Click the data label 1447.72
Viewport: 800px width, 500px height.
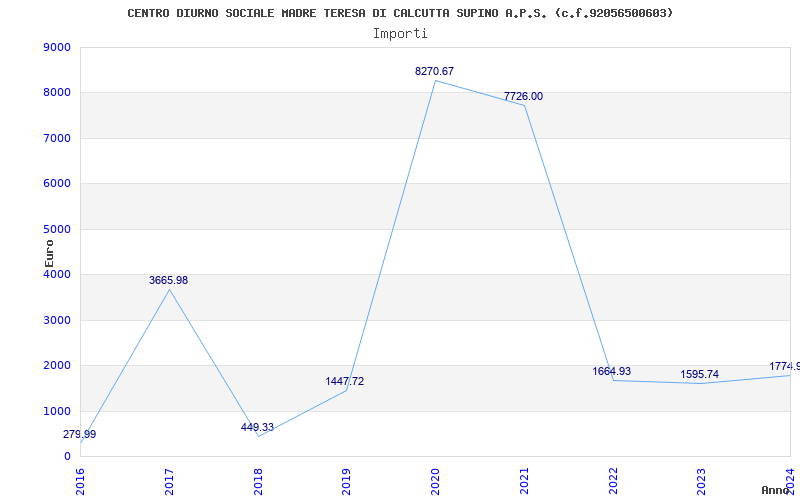(x=345, y=381)
